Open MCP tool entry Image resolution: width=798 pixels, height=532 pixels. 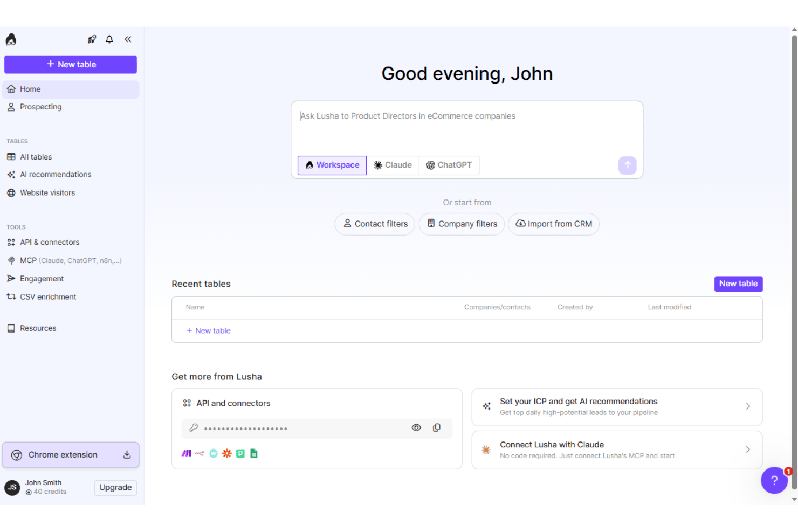[71, 261]
